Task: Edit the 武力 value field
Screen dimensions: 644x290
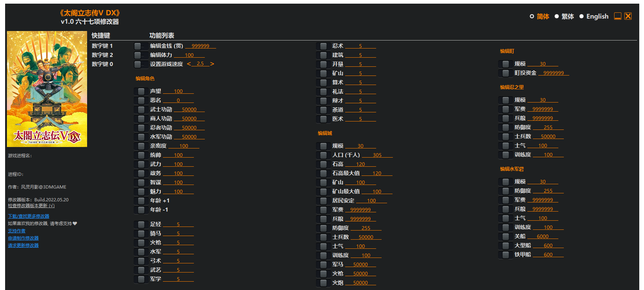Action: [178, 164]
